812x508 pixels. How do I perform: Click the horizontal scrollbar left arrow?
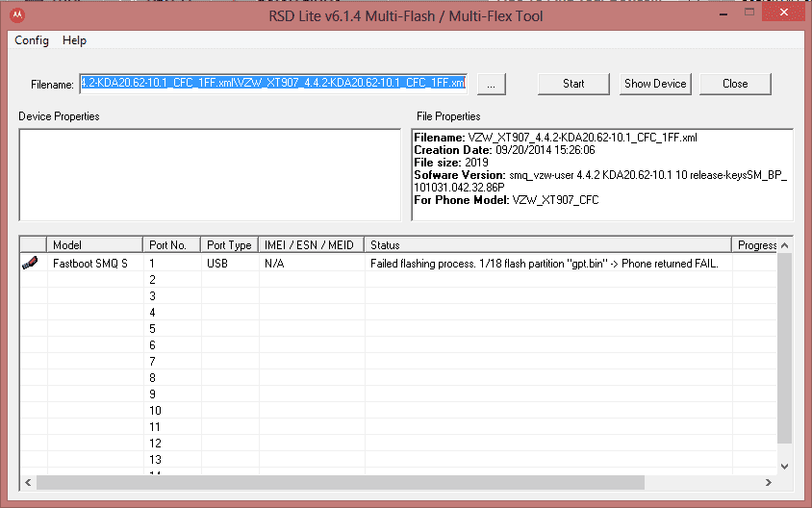28,483
